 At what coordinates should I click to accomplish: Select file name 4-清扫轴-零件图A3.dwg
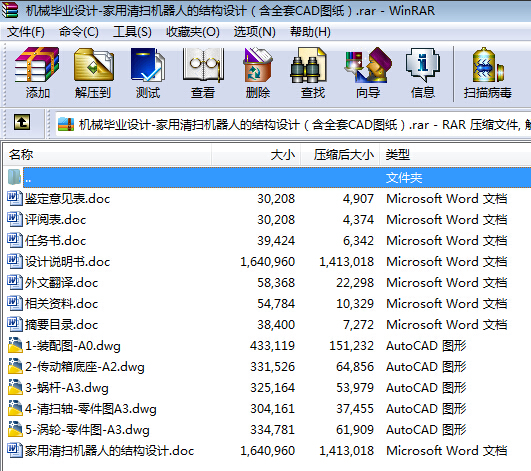point(91,409)
